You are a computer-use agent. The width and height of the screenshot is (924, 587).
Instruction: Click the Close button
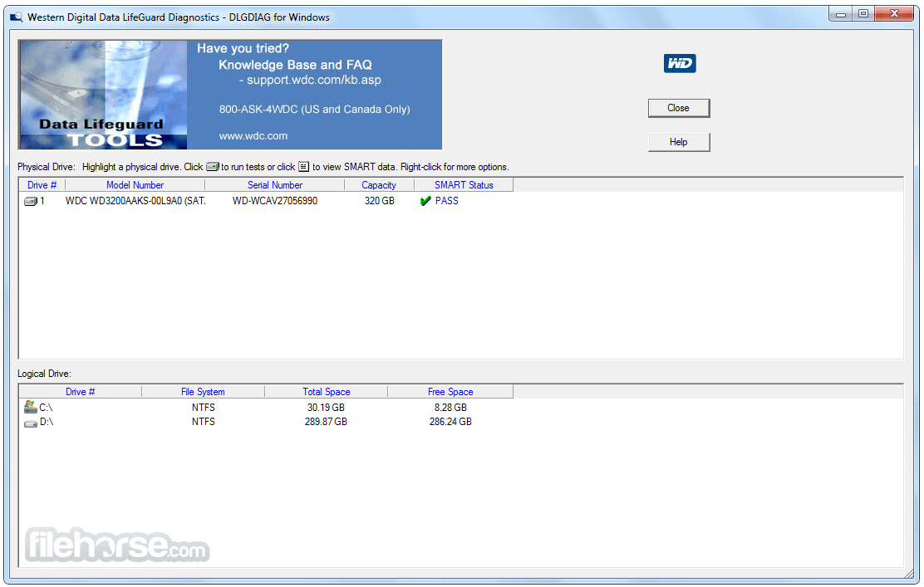679,108
